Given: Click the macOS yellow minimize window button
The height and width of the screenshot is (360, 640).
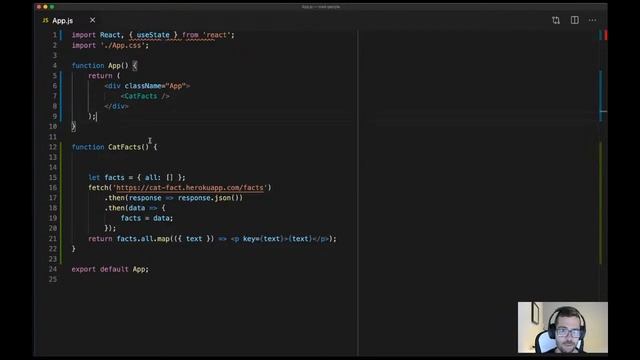Looking at the screenshot, I should point(45,7).
